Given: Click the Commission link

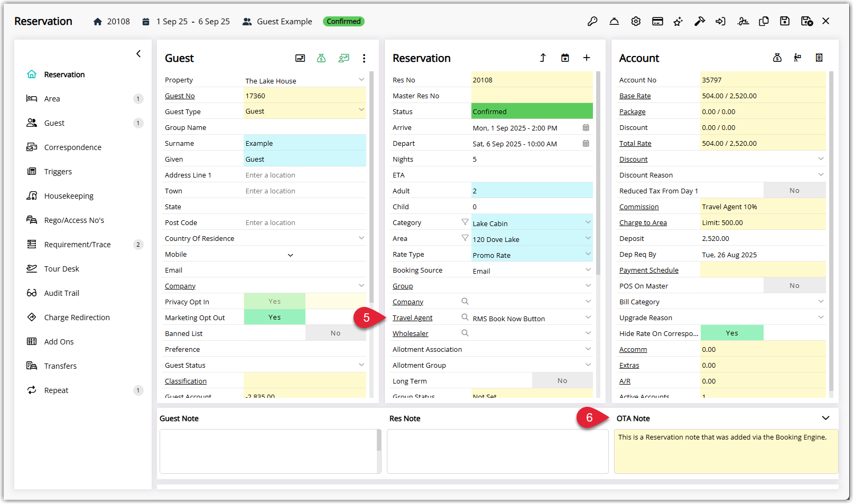Looking at the screenshot, I should coord(639,207).
